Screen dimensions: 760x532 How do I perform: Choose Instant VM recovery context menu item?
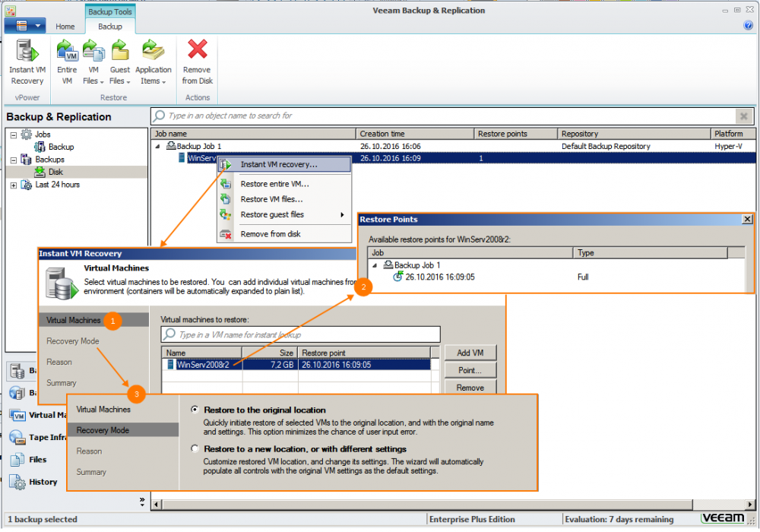point(284,164)
